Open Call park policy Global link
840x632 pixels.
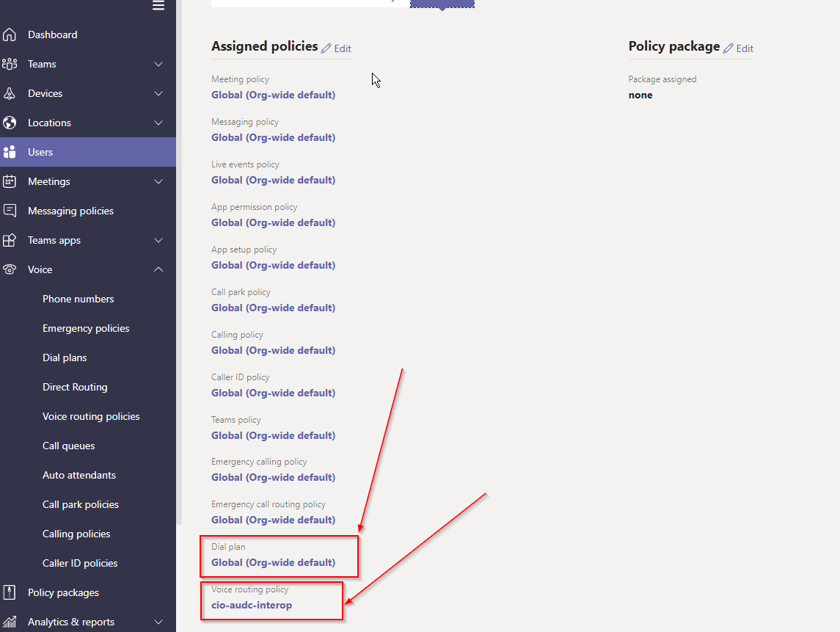tap(273, 308)
